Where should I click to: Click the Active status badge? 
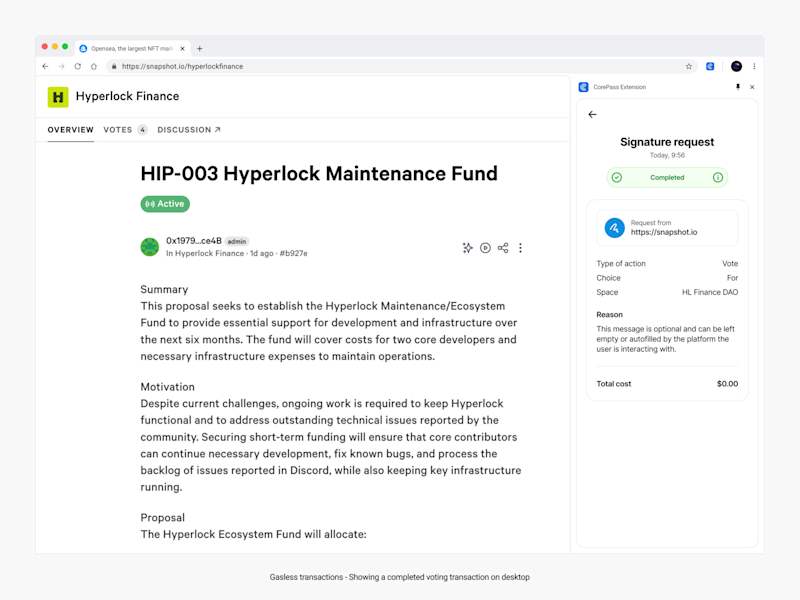click(x=164, y=203)
